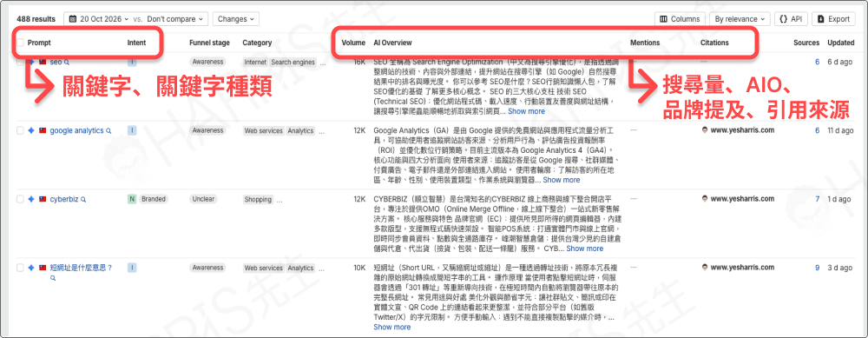Click the Taiwan flag icon beside 短網址是什麼意思
868x338 pixels.
[x=43, y=268]
